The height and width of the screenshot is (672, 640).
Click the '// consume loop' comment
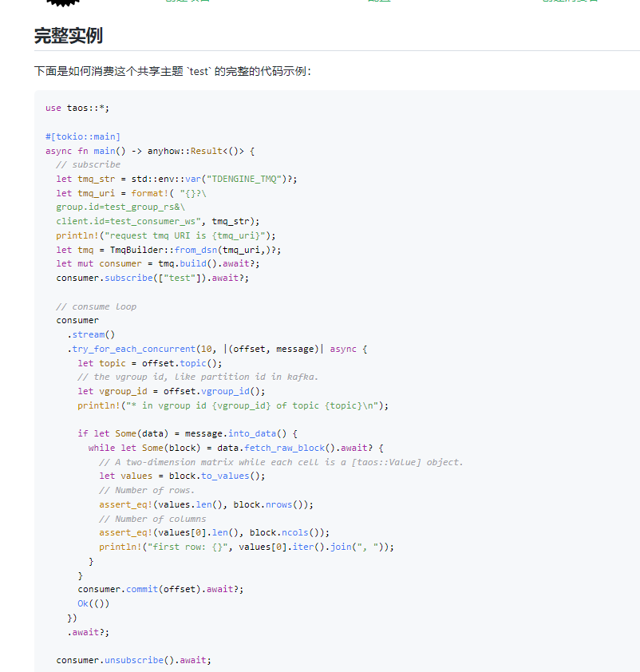96,306
